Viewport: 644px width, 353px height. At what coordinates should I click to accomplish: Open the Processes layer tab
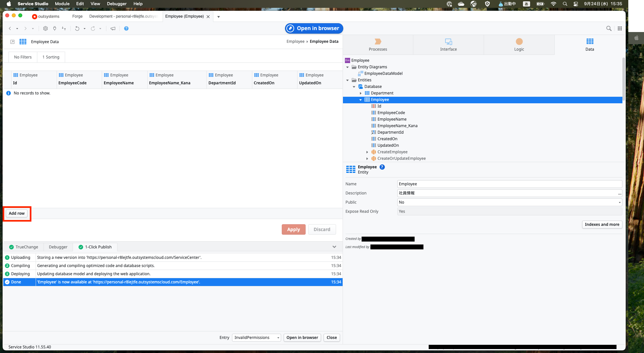(378, 45)
